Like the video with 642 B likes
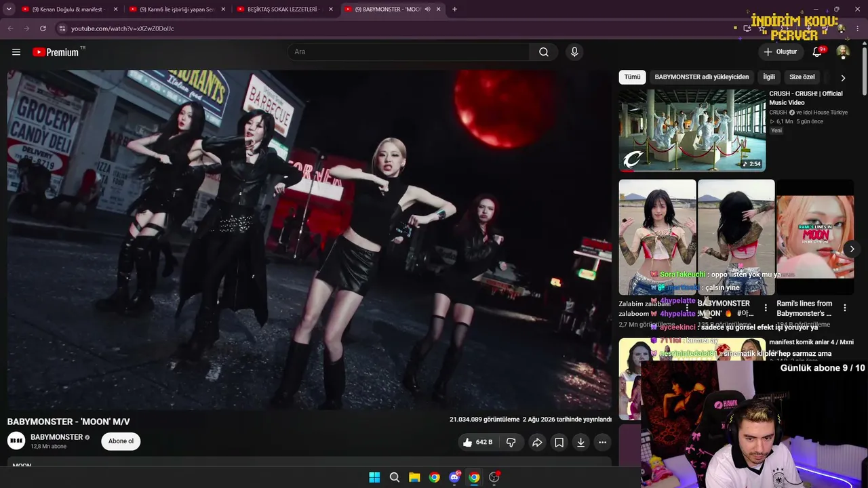 [478, 443]
